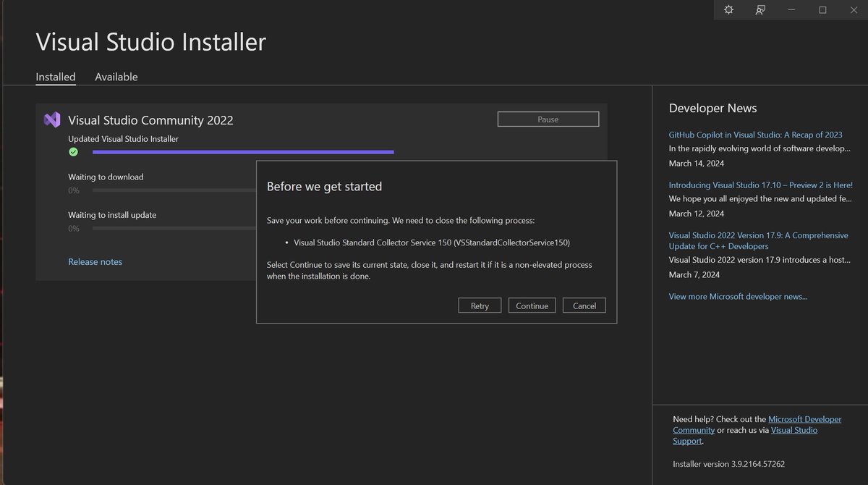Click the Before we get started heading
Image resolution: width=868 pixels, height=485 pixels.
324,186
